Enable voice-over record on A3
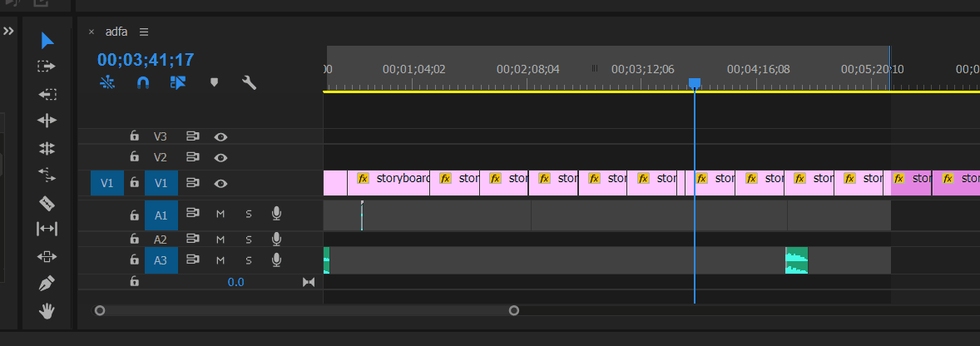Screen dimensions: 980x346 click(x=276, y=259)
